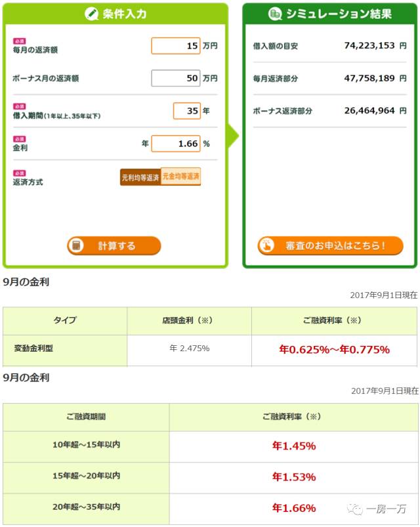Viewport: 420px width, 527px height.
Task: Toggle the highlighted 元金均等返済 option off
Action: (180, 177)
